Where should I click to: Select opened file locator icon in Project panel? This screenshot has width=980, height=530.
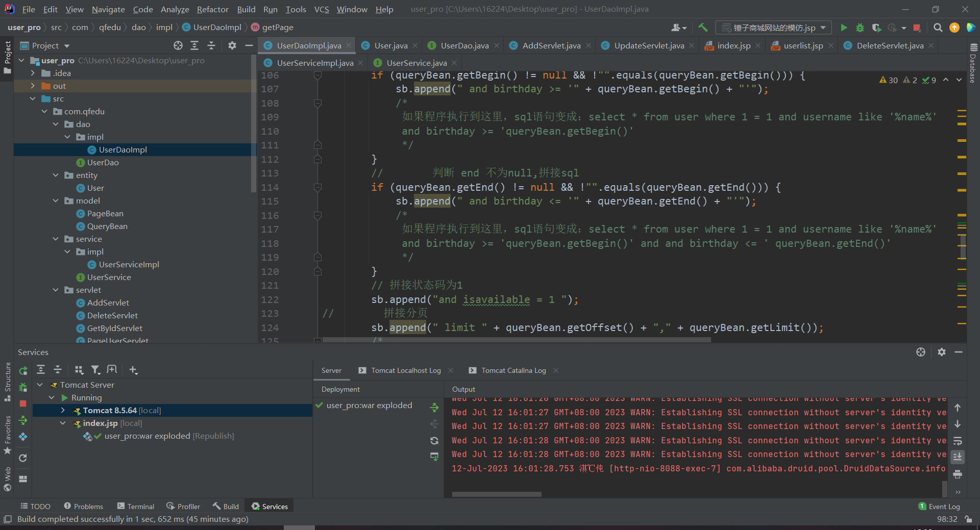click(x=178, y=45)
